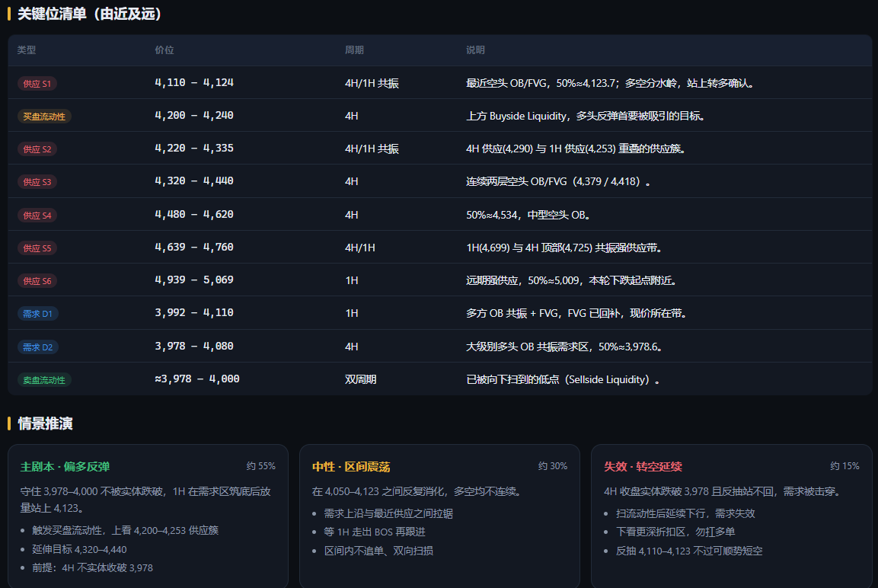Select the 主剧本 · 偏多反弹 card title

tap(65, 467)
